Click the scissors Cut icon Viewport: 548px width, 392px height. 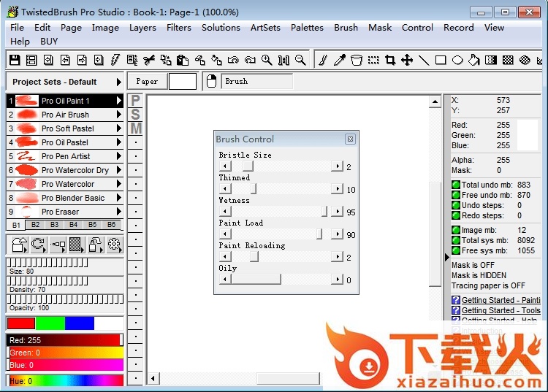tap(149, 60)
